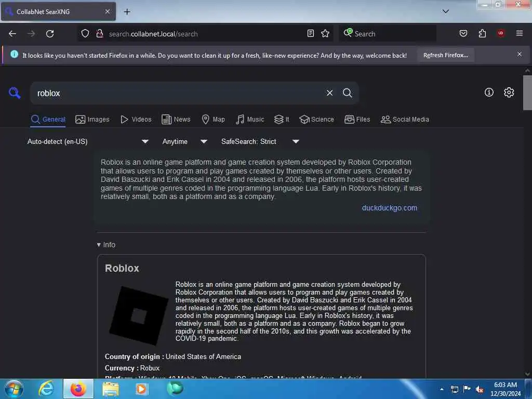Viewport: 532px width, 399px height.
Task: Open Firefox application menu
Action: pyautogui.click(x=520, y=33)
